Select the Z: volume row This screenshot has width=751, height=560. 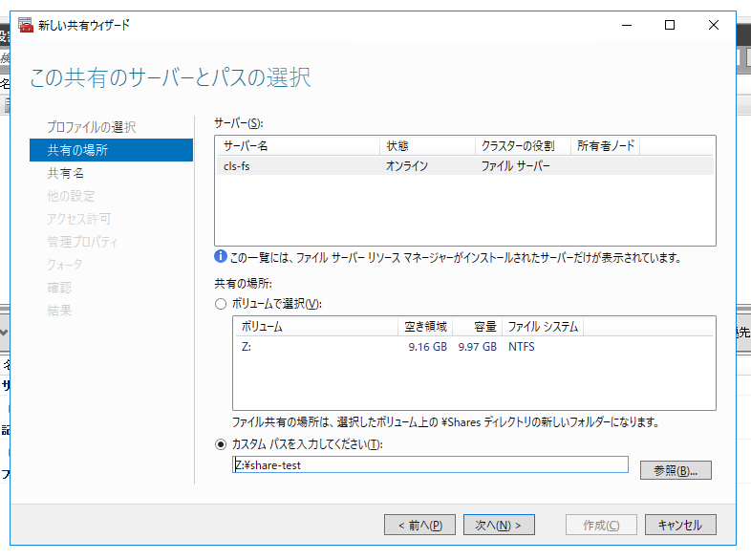(474, 347)
